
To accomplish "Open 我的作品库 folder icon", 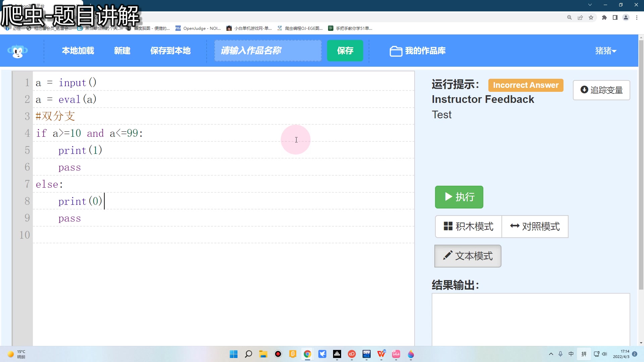I will coord(396,51).
